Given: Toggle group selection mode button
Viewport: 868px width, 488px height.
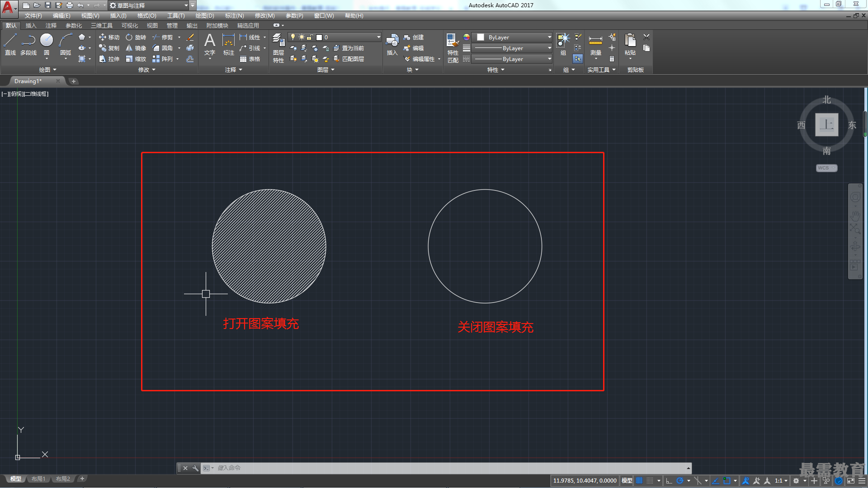Looking at the screenshot, I should 578,59.
